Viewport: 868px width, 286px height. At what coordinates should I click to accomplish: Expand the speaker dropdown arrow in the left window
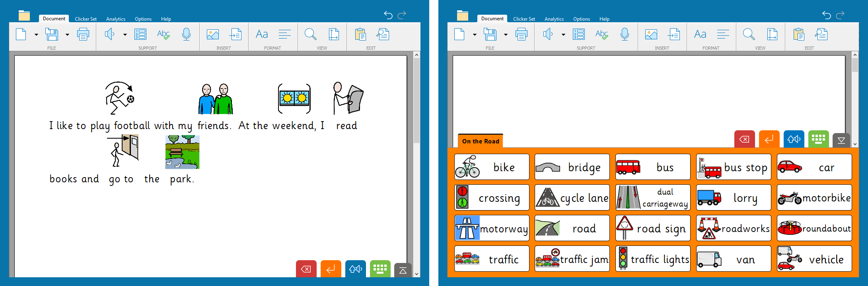tap(125, 35)
